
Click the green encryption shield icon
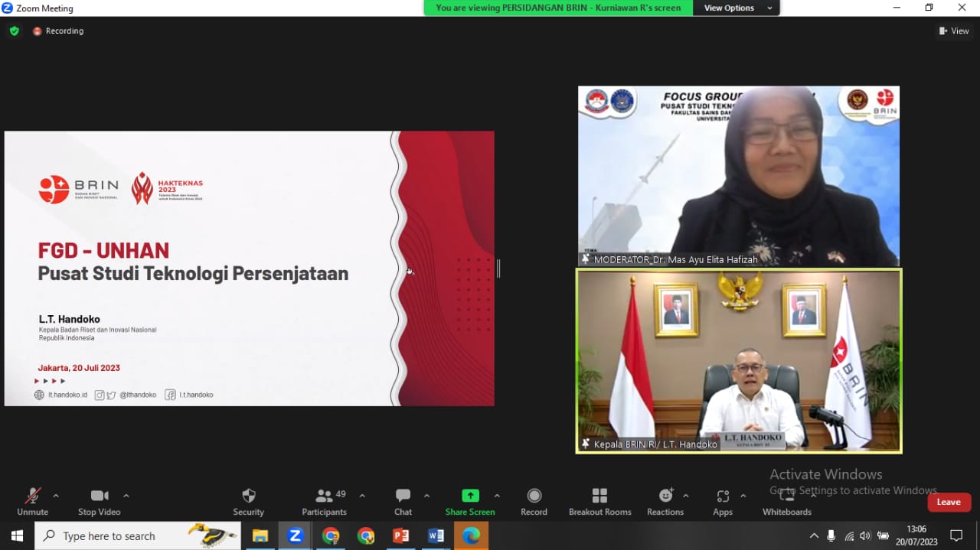[15, 31]
